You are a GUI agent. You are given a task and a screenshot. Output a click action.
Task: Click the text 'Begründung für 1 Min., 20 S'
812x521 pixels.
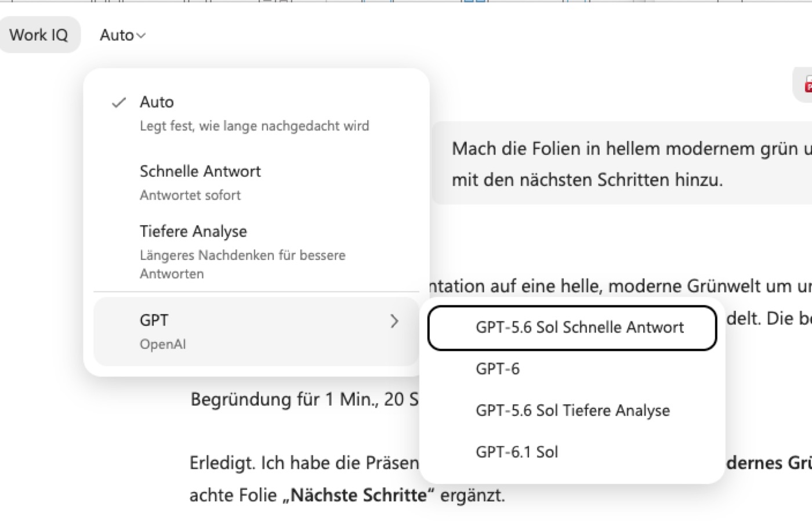click(x=304, y=399)
